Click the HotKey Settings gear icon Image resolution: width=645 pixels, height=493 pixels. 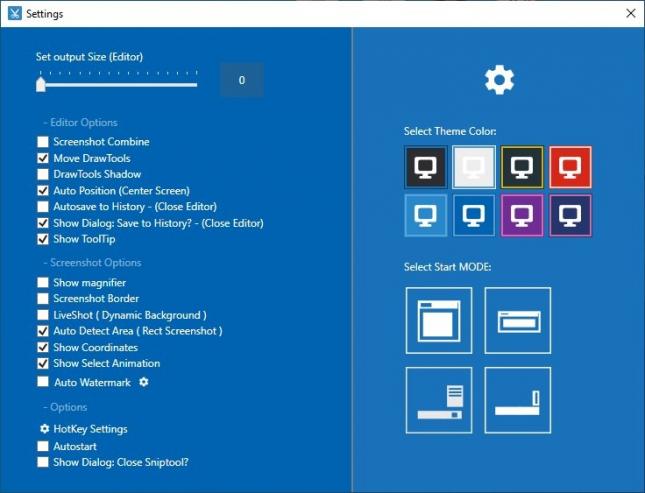click(x=44, y=429)
